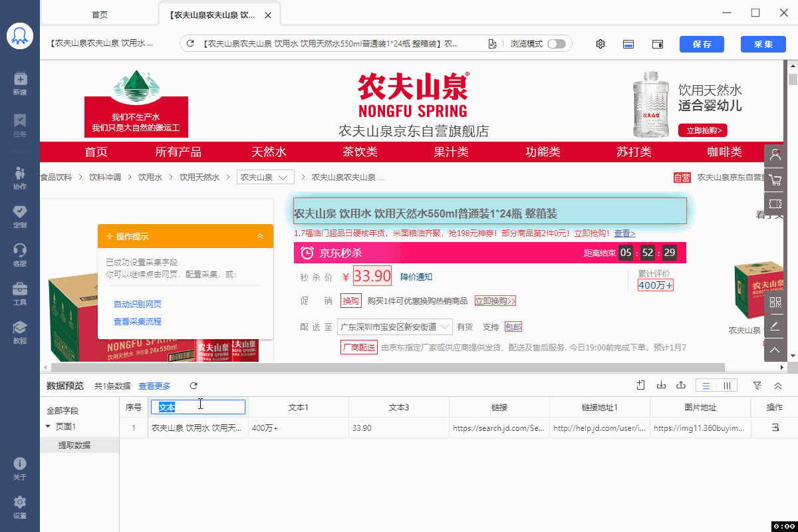
Task: Click the export (upload) icon in data preview
Action: coord(681,385)
